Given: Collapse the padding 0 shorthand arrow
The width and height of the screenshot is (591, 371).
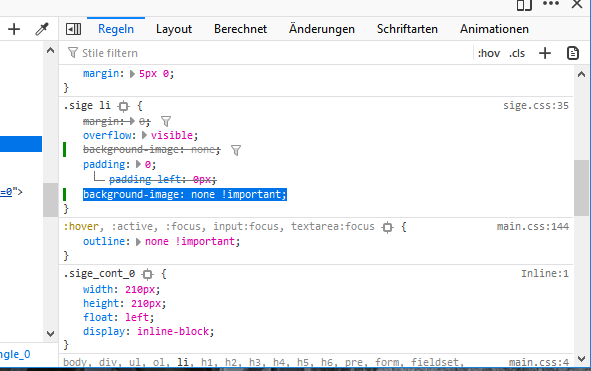Looking at the screenshot, I should click(138, 164).
